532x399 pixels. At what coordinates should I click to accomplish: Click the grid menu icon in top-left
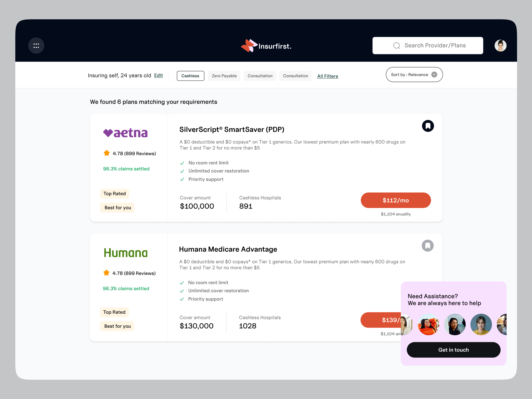point(36,45)
